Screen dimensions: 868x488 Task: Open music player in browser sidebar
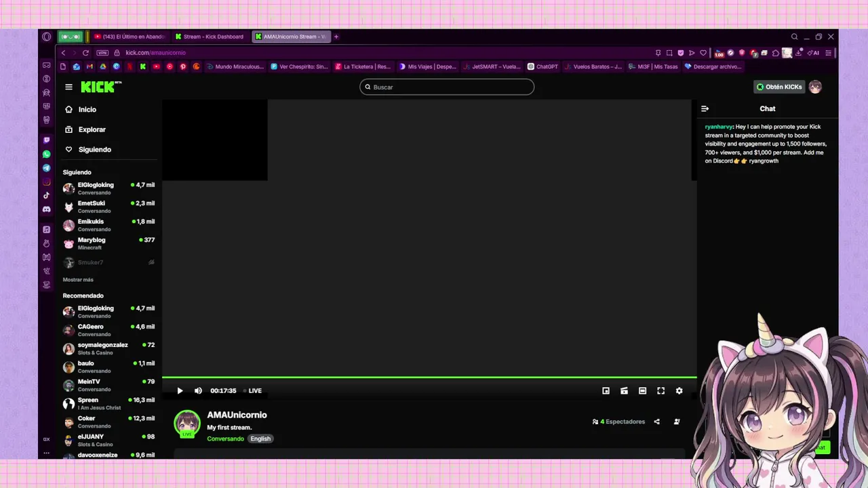click(46, 230)
